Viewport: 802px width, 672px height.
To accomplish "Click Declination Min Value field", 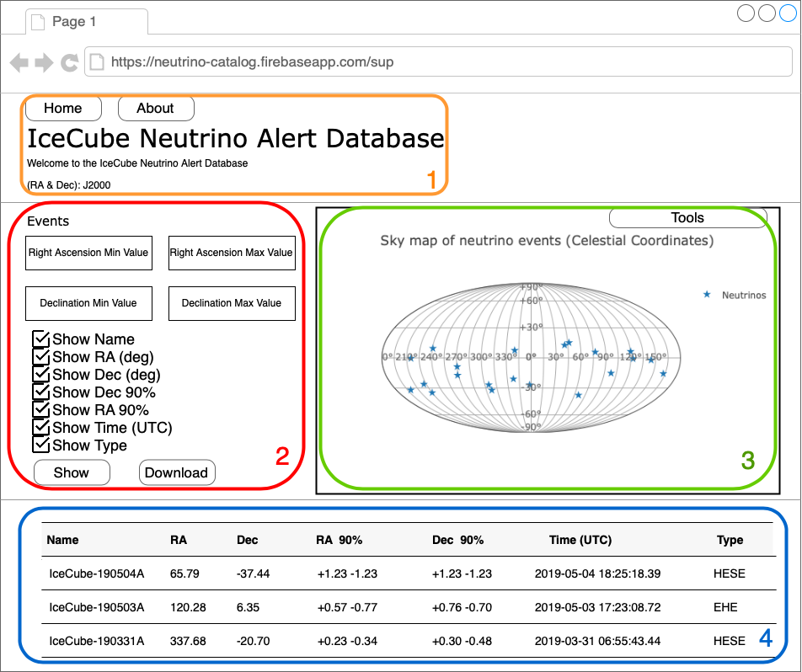I will click(x=88, y=303).
